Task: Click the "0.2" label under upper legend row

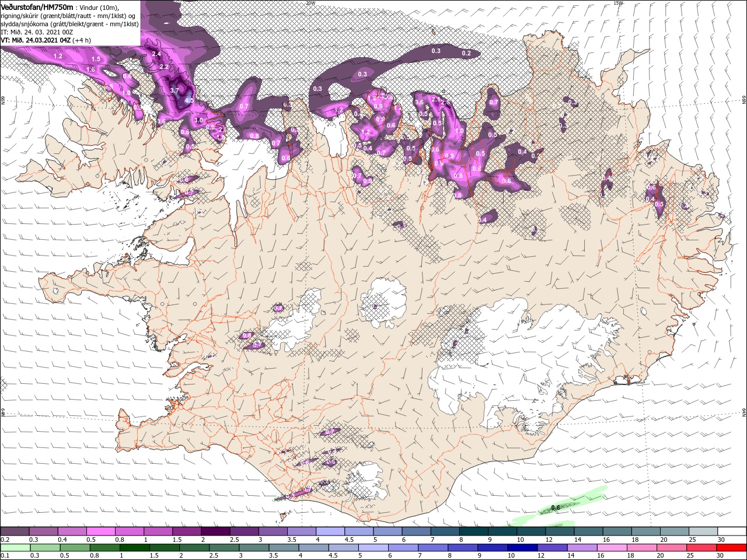Action: (x=5, y=540)
